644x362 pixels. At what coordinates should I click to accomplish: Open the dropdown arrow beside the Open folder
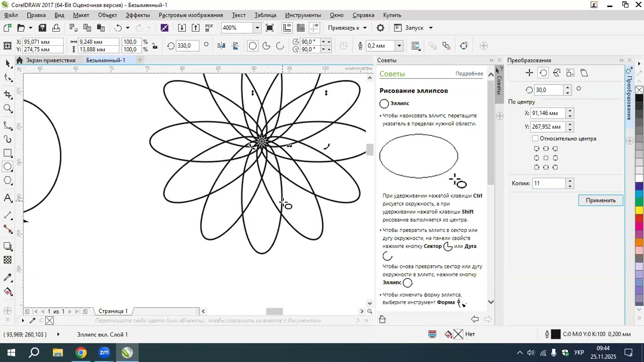coord(30,28)
